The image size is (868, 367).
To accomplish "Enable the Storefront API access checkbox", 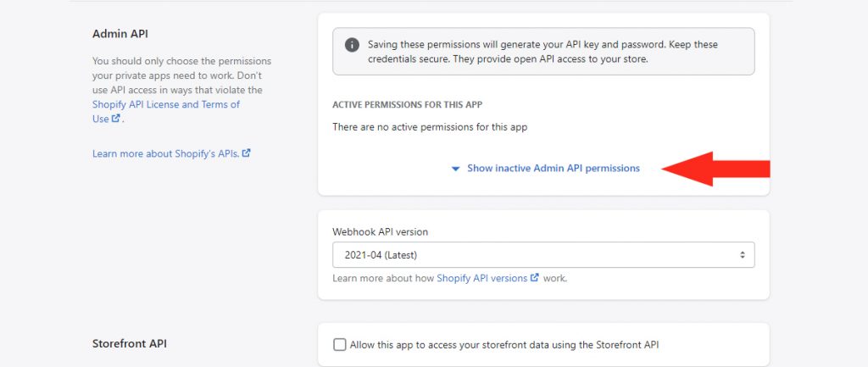I will click(x=339, y=345).
